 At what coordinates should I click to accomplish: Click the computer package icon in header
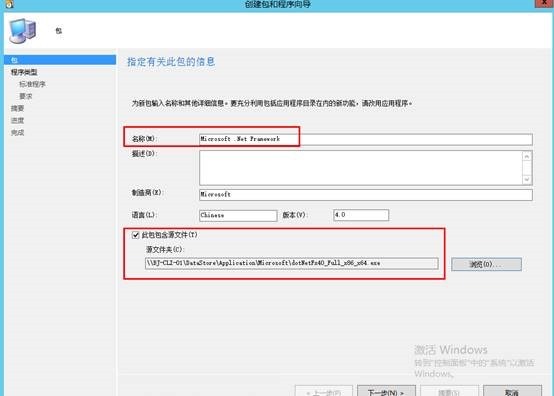coord(23,31)
